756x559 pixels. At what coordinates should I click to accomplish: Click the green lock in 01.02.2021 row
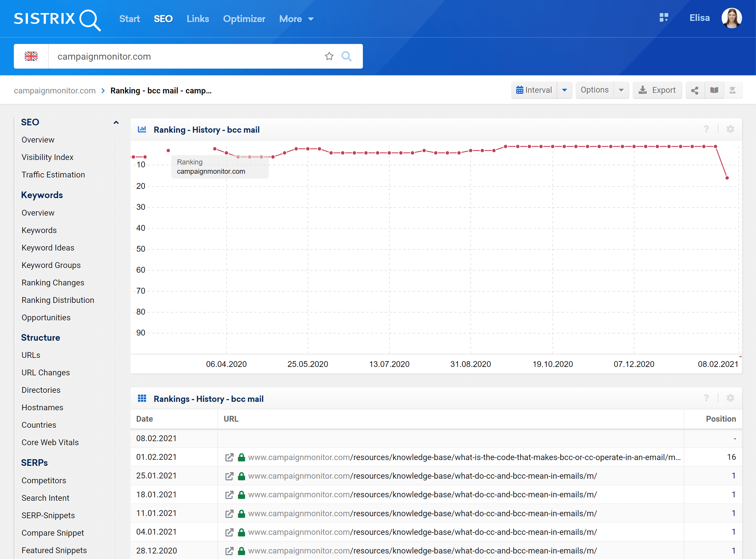pos(241,457)
